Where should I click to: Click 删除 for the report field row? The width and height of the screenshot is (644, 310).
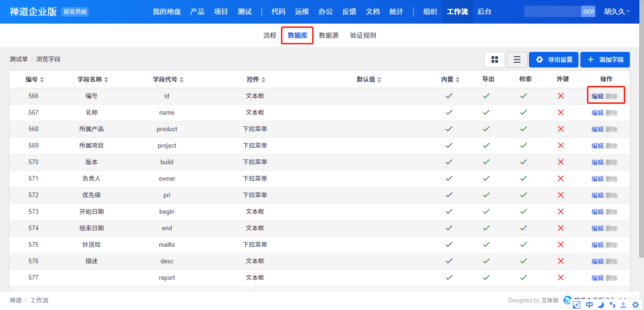click(x=611, y=278)
